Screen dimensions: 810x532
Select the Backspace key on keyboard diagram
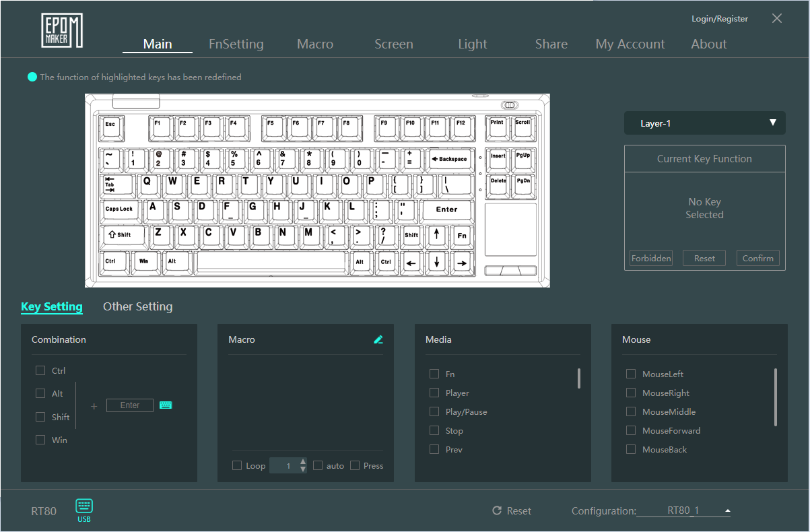point(450,159)
